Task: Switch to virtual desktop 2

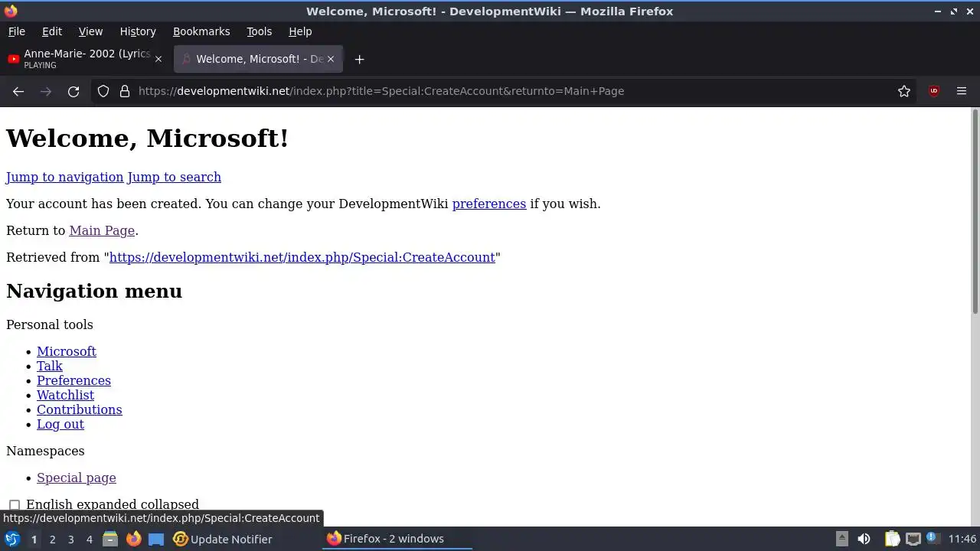Action: [x=52, y=540]
